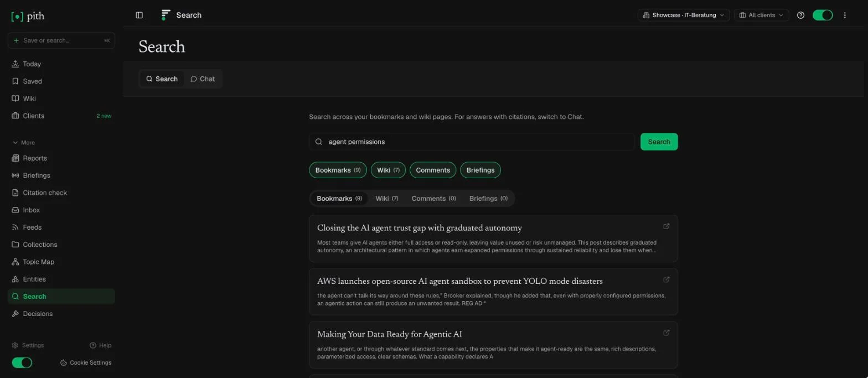Select the Comments (0) results tab
The width and height of the screenshot is (868, 378).
tap(434, 198)
